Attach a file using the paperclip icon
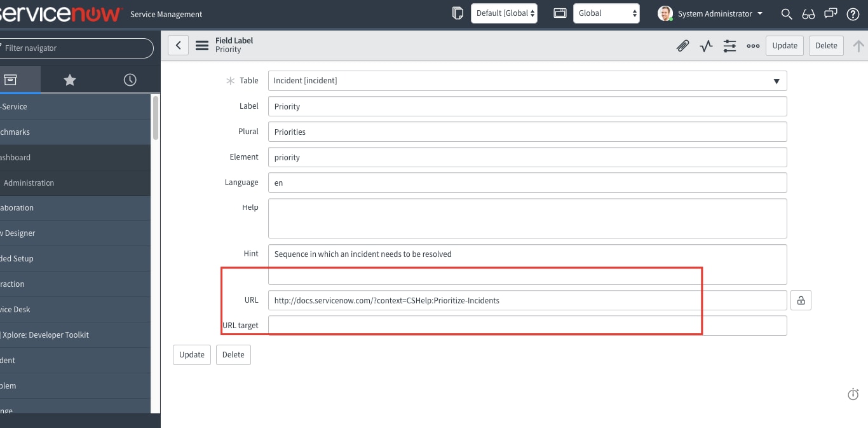 (x=683, y=45)
